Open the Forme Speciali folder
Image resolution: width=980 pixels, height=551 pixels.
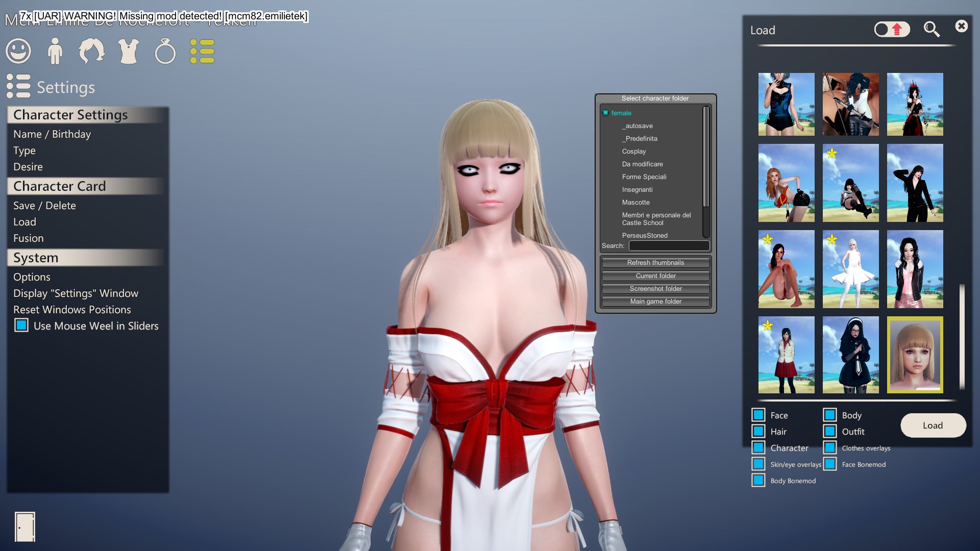click(x=644, y=177)
